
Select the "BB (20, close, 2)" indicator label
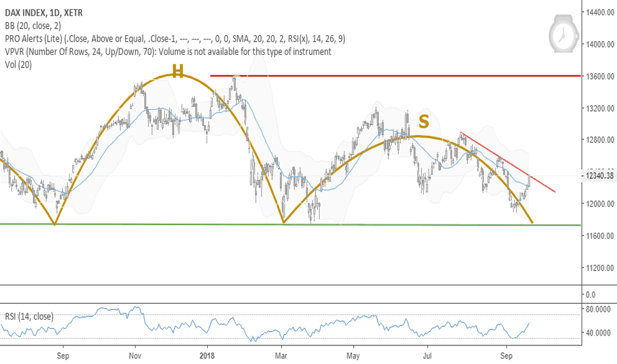click(33, 26)
